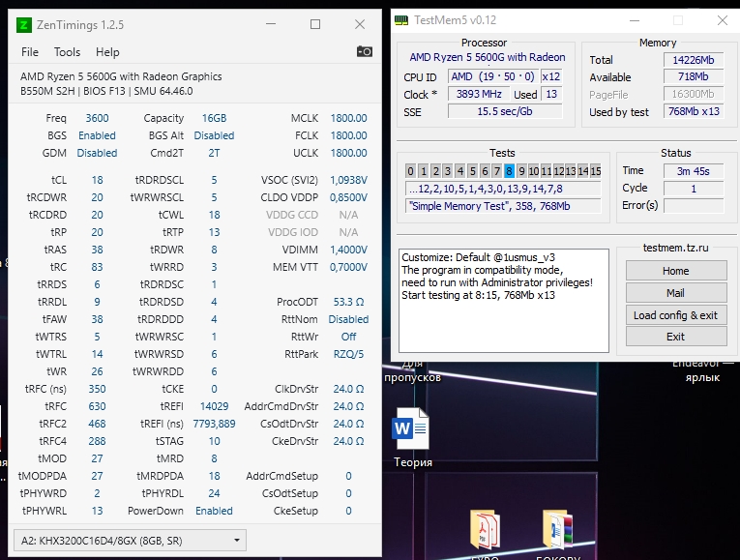This screenshot has width=740, height=560.
Task: Click the tRFC value 630
Action: tap(97, 406)
